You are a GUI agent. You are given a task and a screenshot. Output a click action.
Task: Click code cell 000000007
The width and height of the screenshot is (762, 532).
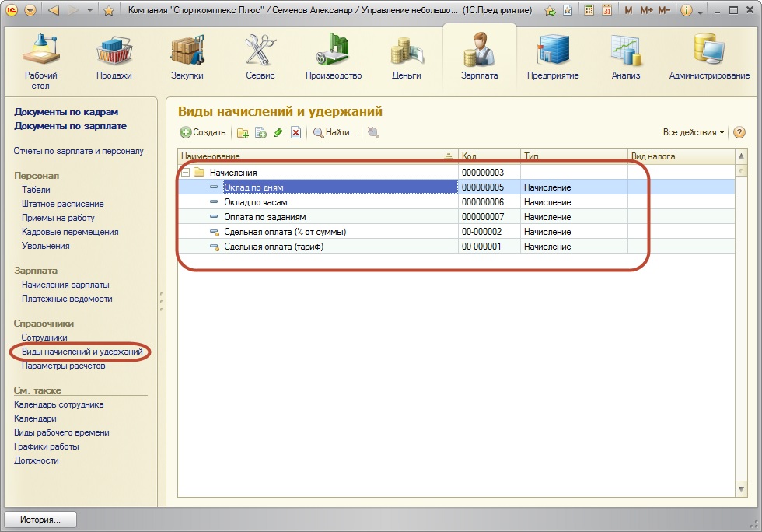tap(489, 217)
